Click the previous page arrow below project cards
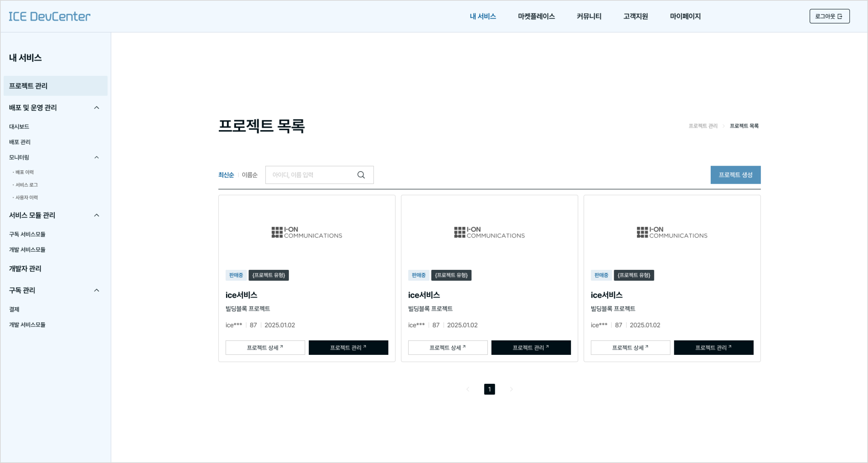Image resolution: width=868 pixels, height=463 pixels. (x=468, y=389)
